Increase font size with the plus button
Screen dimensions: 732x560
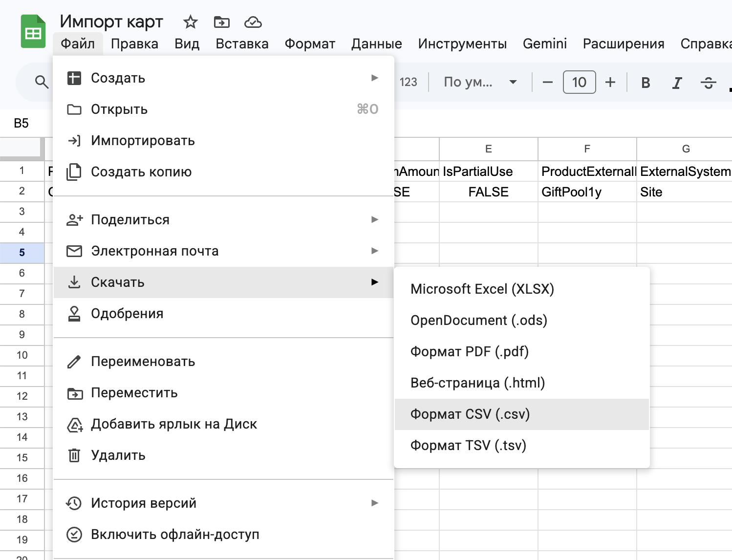coord(610,82)
